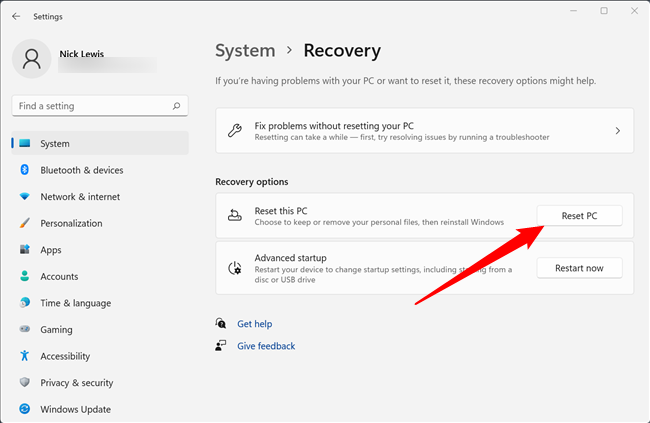Click the Bluetooth & devices icon

point(24,170)
